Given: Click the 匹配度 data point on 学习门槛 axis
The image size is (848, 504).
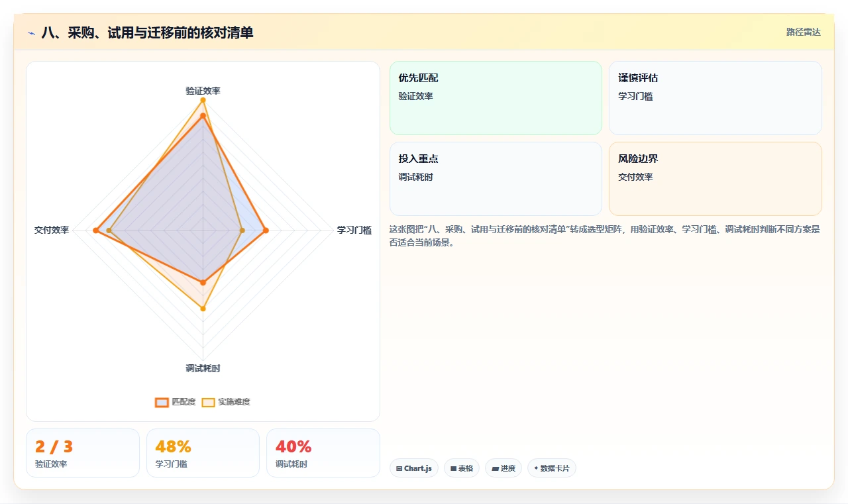Looking at the screenshot, I should point(266,230).
